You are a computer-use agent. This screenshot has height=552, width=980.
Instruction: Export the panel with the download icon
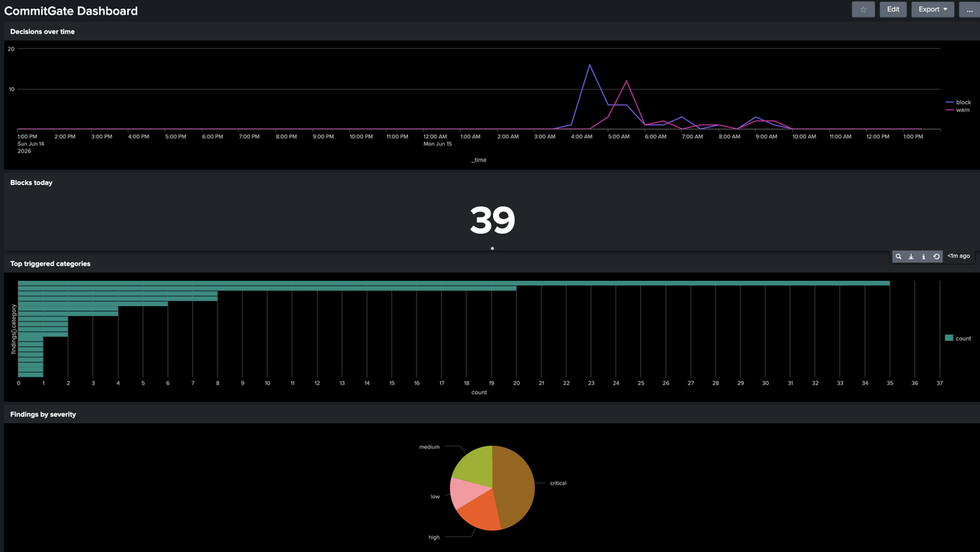point(911,256)
